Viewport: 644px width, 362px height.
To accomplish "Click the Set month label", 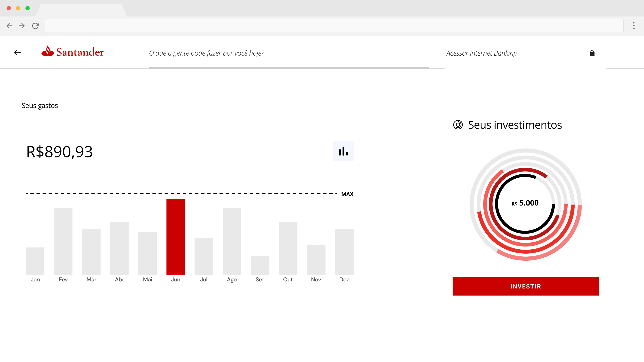I will 260,280.
